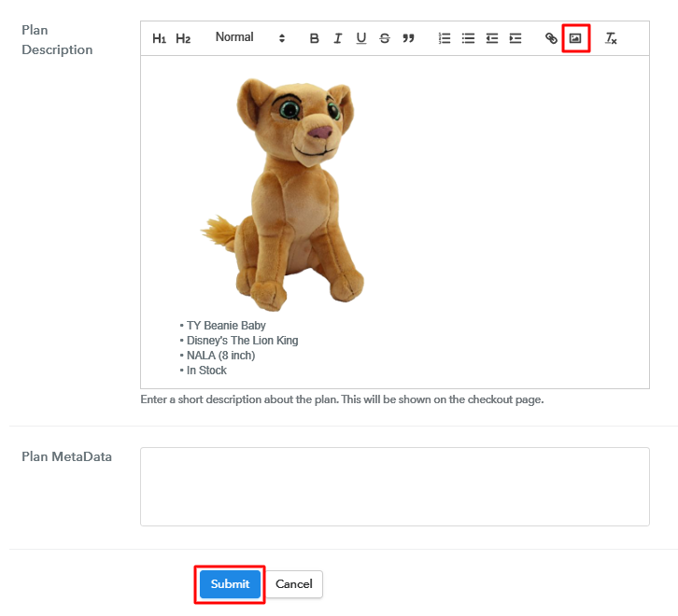Viewport: 678px width, 616px height.
Task: Submit the plan form
Action: pos(230,584)
